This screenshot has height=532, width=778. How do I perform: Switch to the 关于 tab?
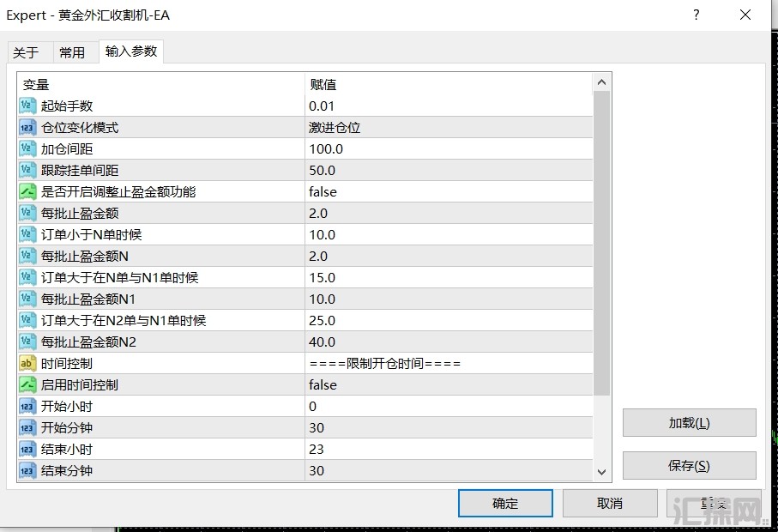[x=26, y=52]
